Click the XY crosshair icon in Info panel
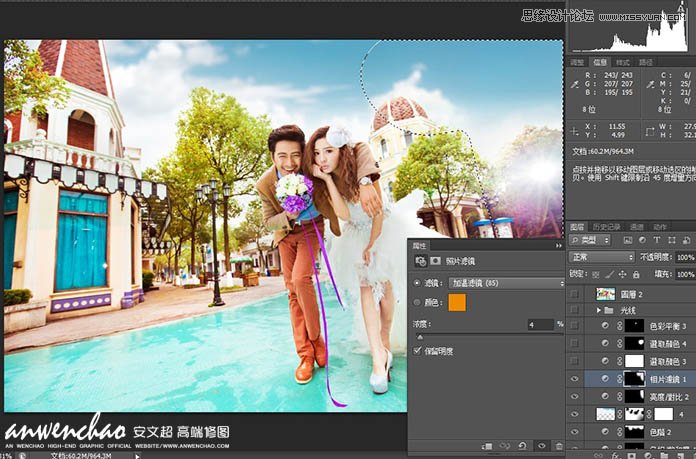696x459 pixels. point(574,131)
